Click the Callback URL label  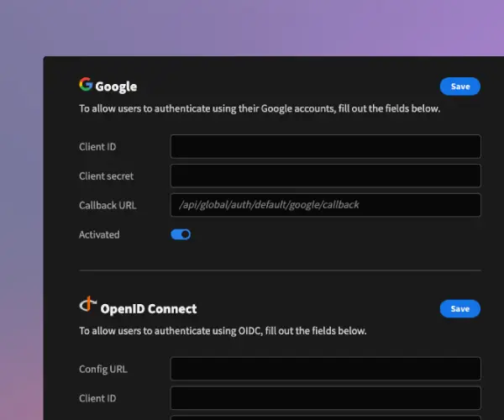pos(108,205)
